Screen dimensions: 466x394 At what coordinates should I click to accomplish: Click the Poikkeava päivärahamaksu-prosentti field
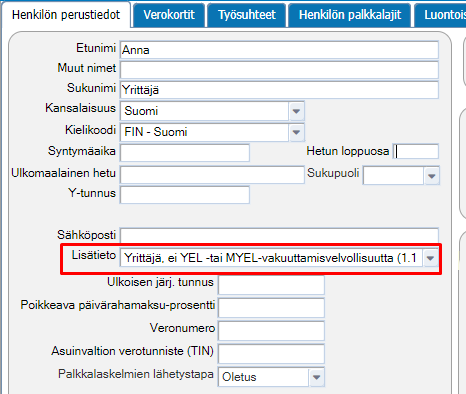(x=271, y=307)
